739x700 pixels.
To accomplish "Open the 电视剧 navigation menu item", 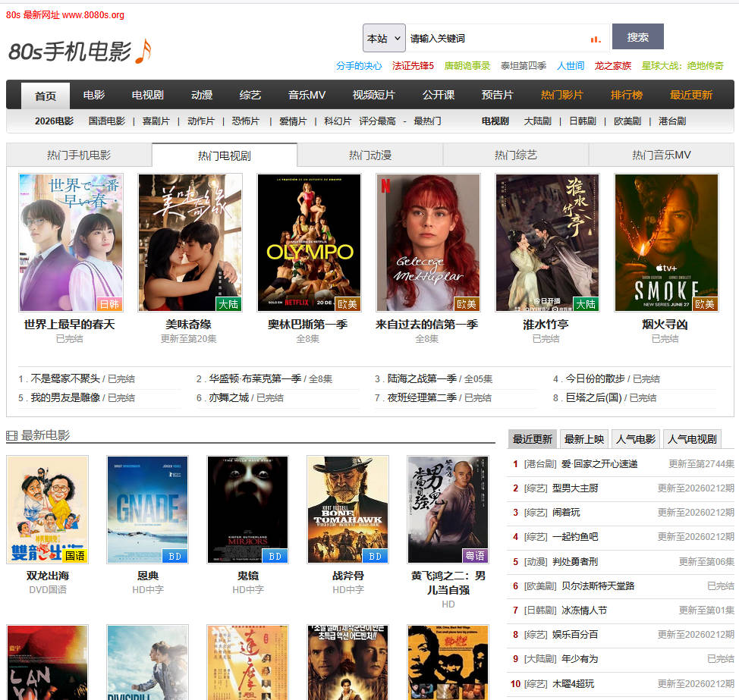I will (x=147, y=96).
